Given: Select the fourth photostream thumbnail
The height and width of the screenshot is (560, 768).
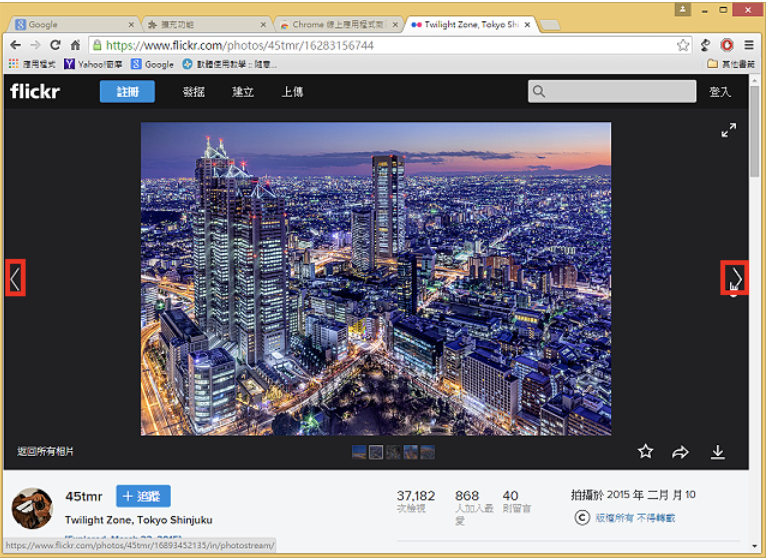Looking at the screenshot, I should (x=410, y=452).
